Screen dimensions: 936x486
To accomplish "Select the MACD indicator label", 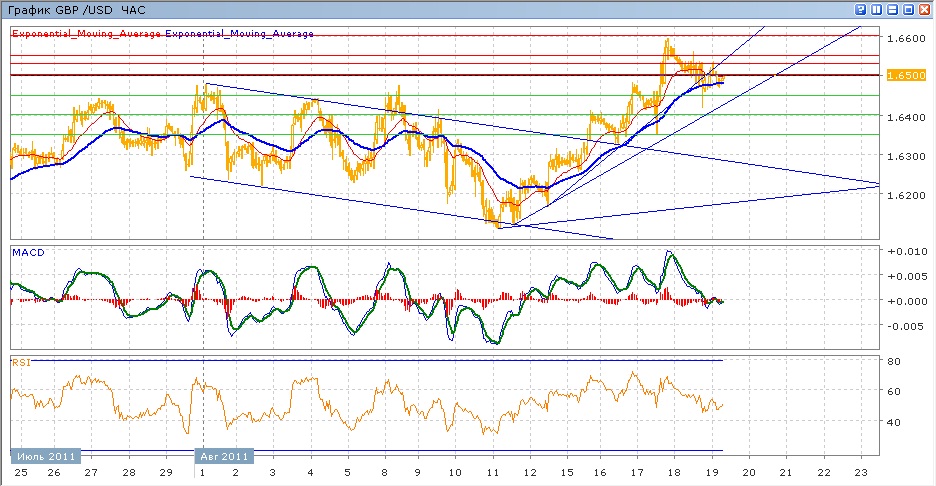I will click(26, 253).
